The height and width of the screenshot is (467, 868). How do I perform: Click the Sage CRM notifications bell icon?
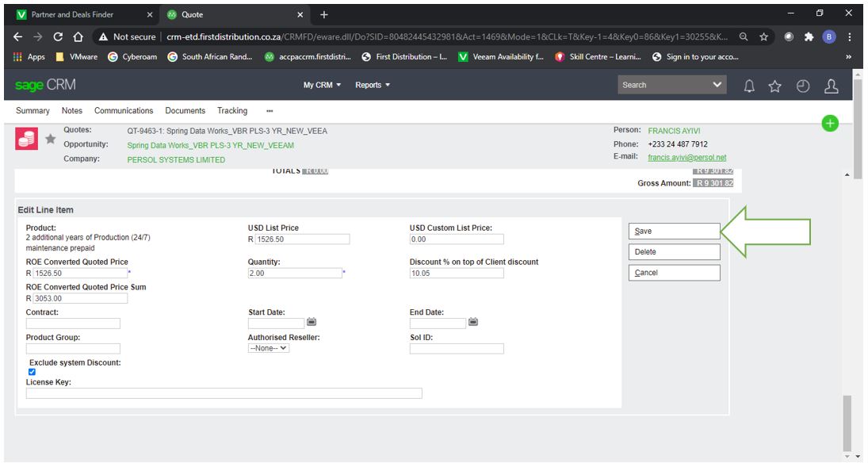click(749, 86)
